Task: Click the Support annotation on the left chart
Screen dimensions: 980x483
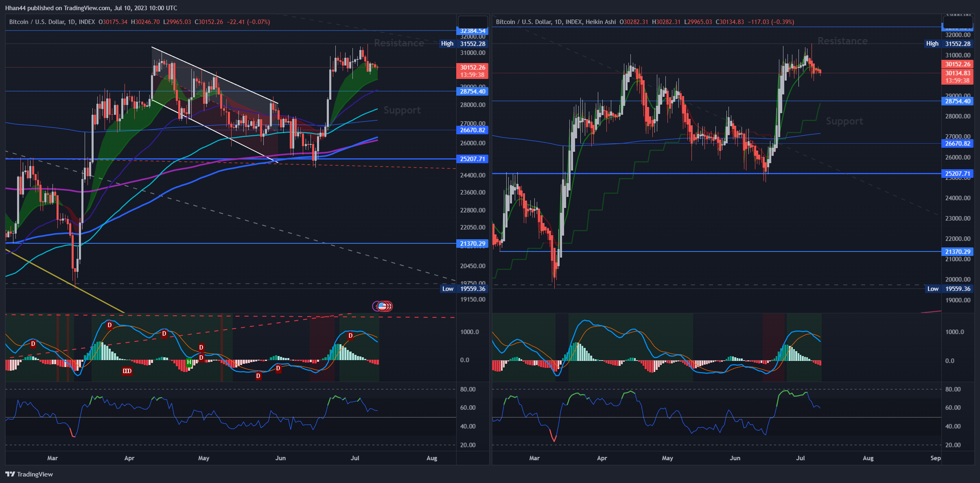Action: (402, 110)
